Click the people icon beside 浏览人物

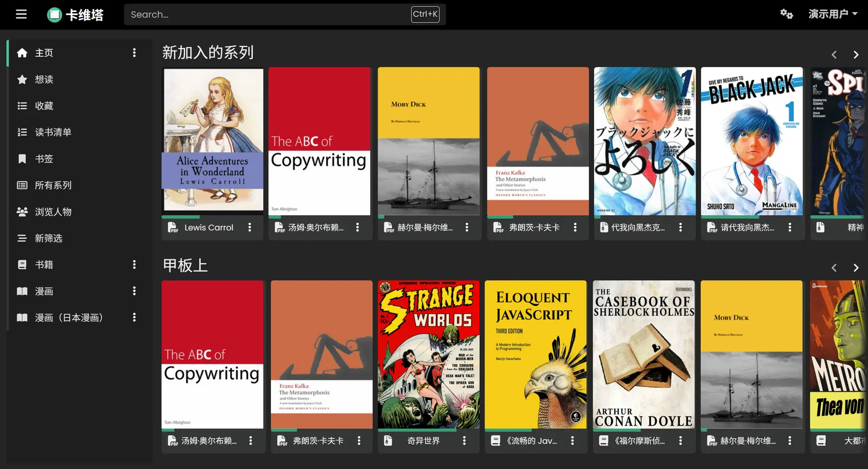point(22,212)
